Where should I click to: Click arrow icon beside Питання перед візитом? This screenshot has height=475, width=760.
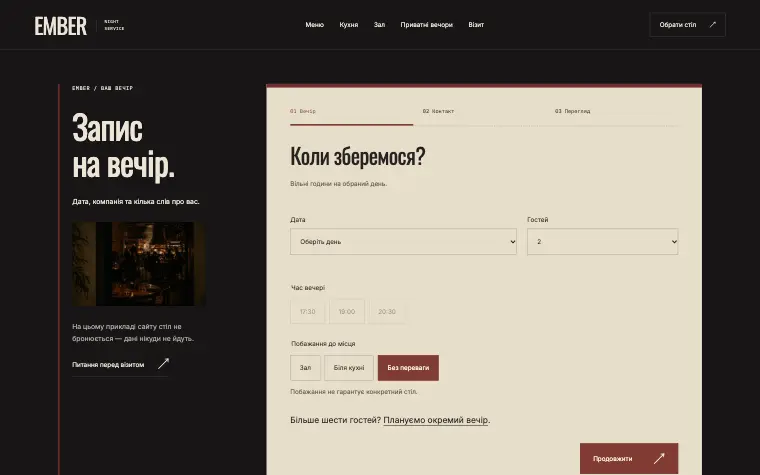(x=164, y=364)
